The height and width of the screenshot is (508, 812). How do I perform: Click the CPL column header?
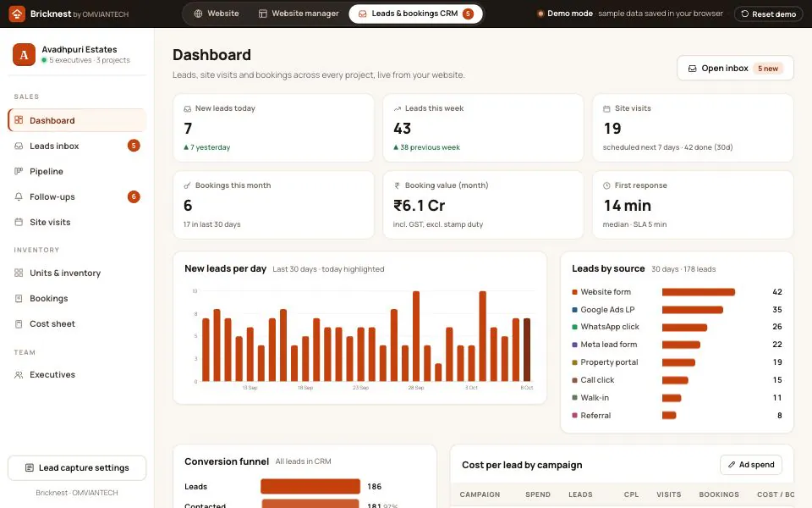[631, 494]
